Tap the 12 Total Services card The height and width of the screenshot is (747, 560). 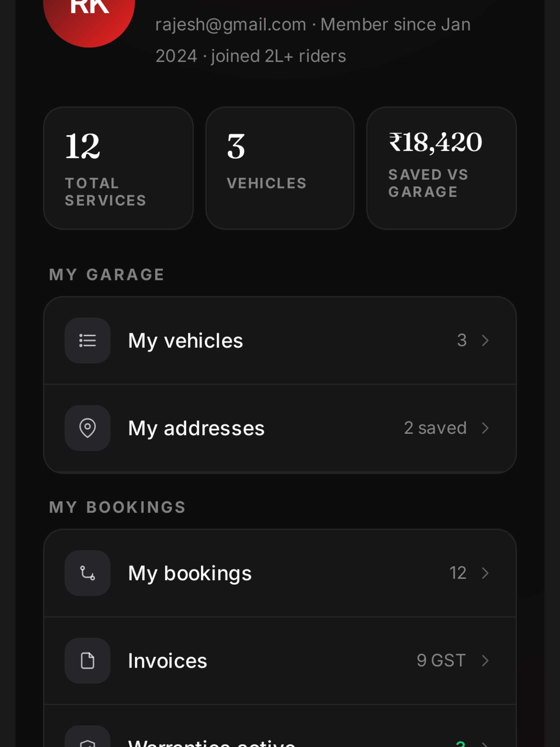pos(118,168)
